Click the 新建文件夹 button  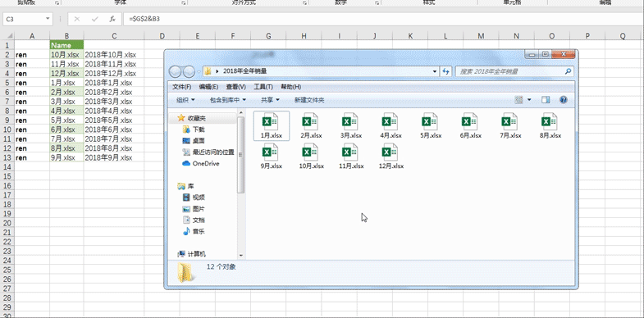click(x=309, y=100)
